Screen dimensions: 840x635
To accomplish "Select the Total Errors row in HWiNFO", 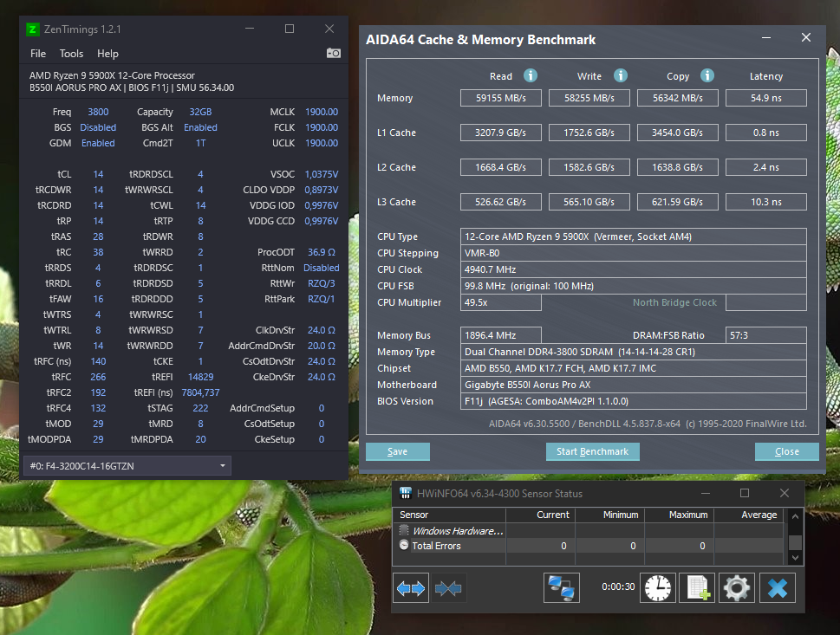I will pyautogui.click(x=589, y=546).
